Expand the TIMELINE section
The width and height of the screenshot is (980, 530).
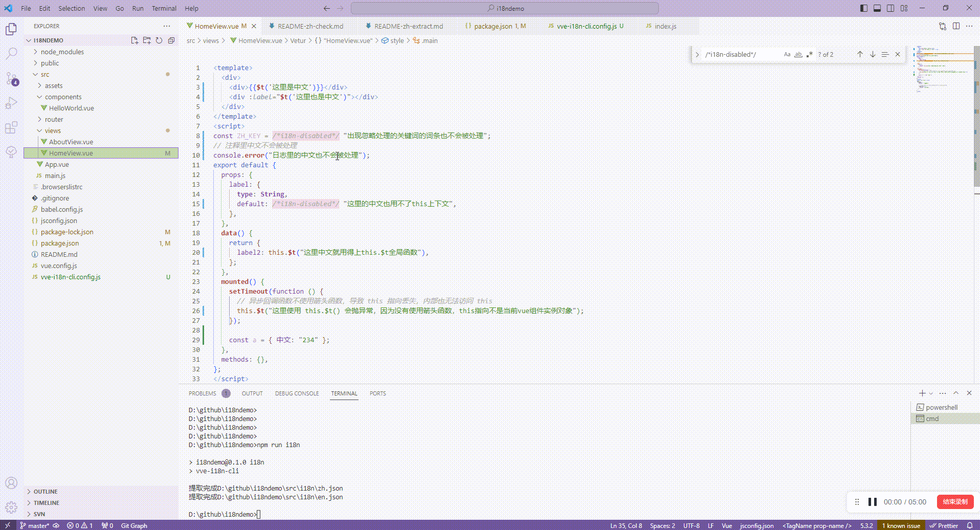[x=46, y=503]
